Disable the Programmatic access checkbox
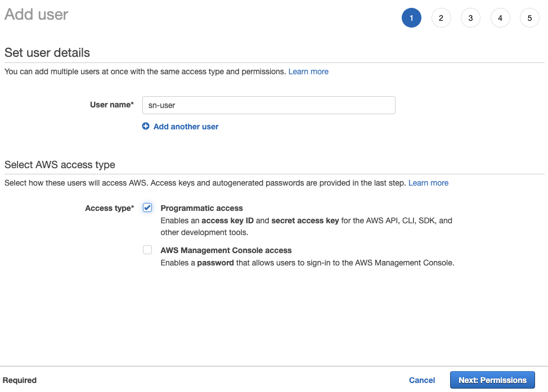This screenshot has width=548, height=392. [147, 208]
